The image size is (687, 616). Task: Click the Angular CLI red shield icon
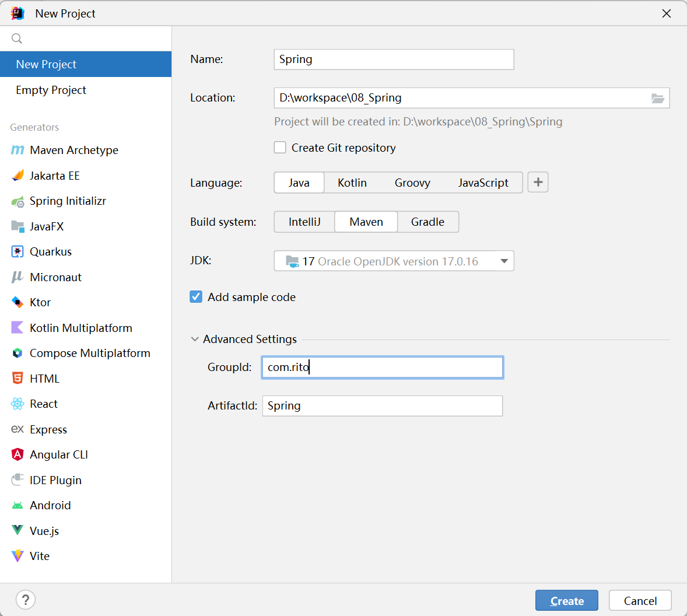coord(17,454)
